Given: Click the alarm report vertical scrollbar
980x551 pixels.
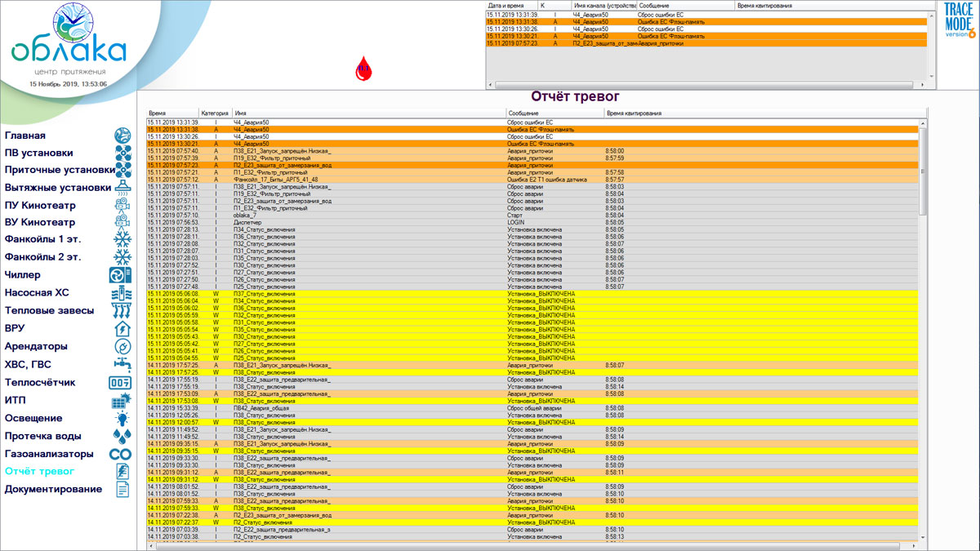Looking at the screenshot, I should coord(923,327).
